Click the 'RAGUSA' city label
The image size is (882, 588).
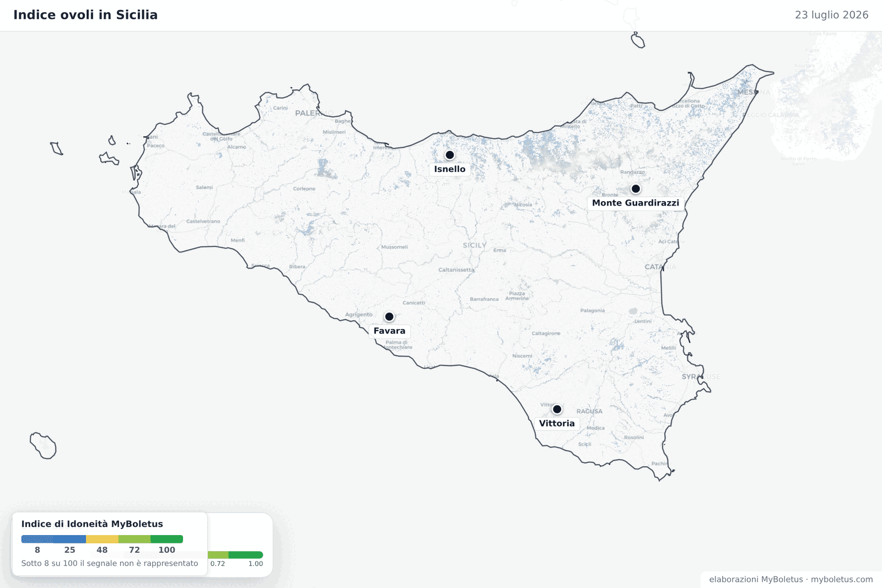589,411
